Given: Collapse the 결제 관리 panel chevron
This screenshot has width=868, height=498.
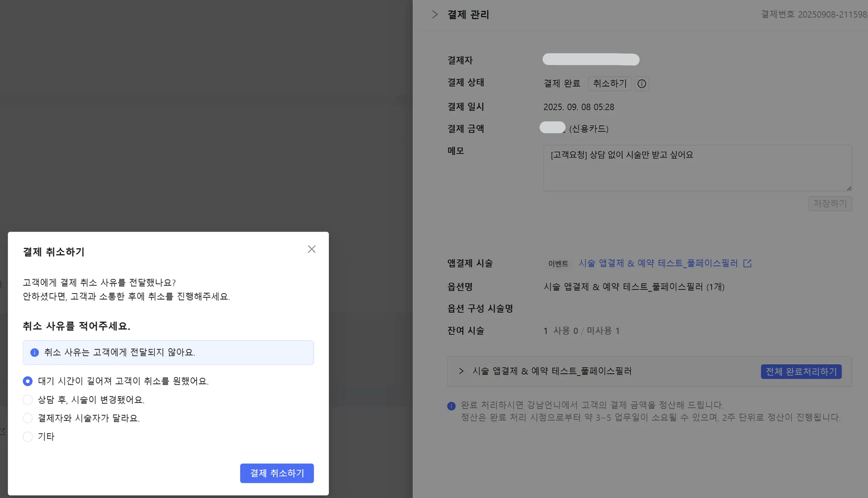Looking at the screenshot, I should click(x=434, y=14).
